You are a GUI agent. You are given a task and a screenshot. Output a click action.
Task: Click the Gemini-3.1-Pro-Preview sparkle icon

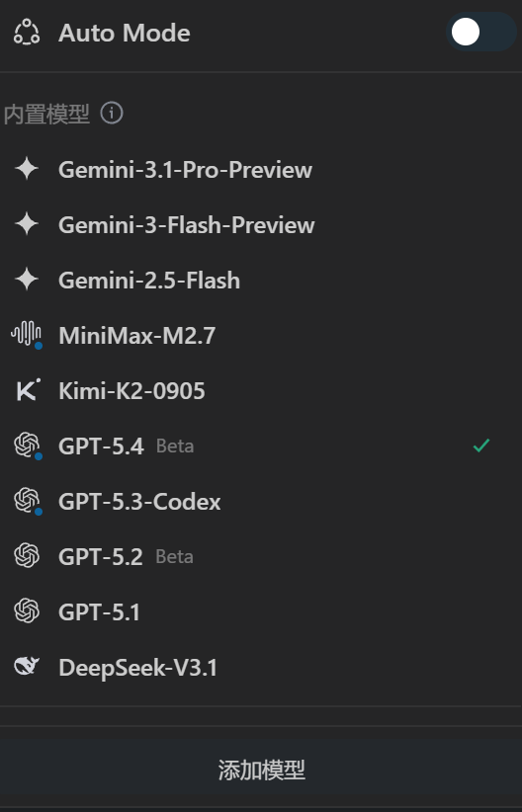coord(27,169)
